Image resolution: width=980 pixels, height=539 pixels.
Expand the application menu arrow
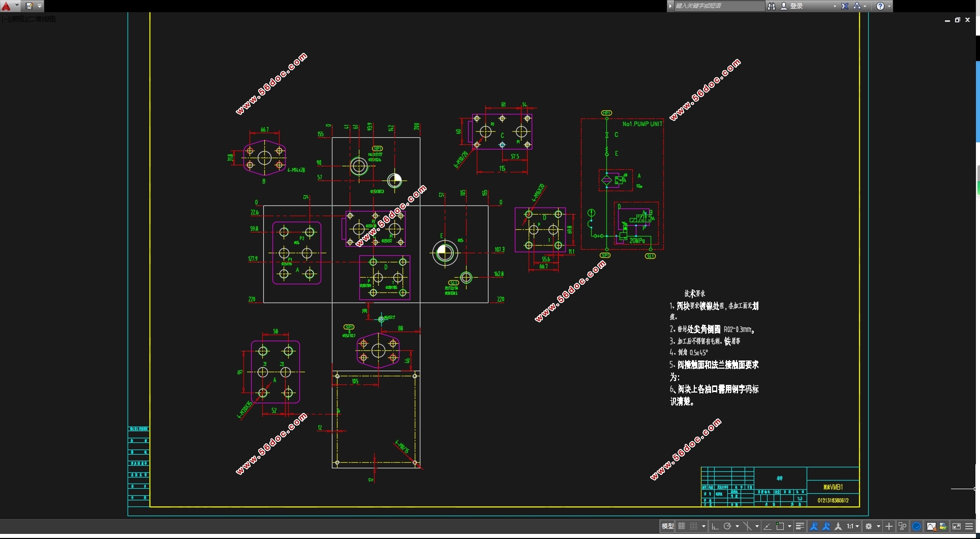click(17, 6)
